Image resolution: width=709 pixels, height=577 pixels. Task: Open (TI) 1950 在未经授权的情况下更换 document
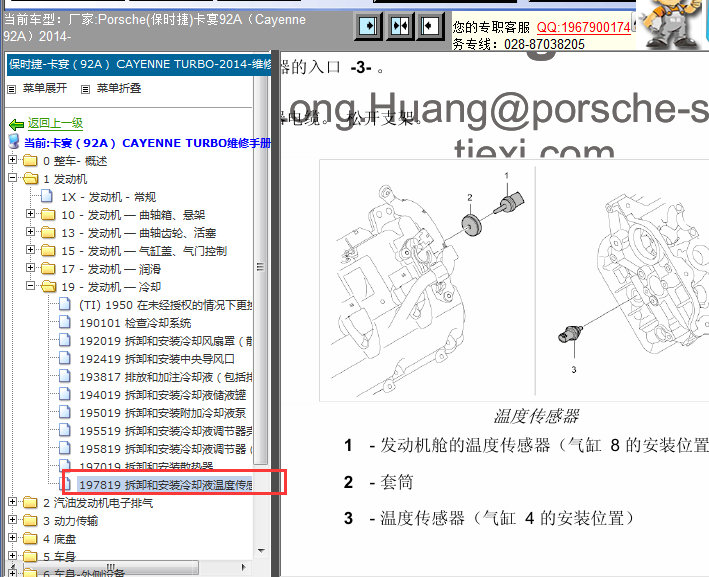[165, 305]
